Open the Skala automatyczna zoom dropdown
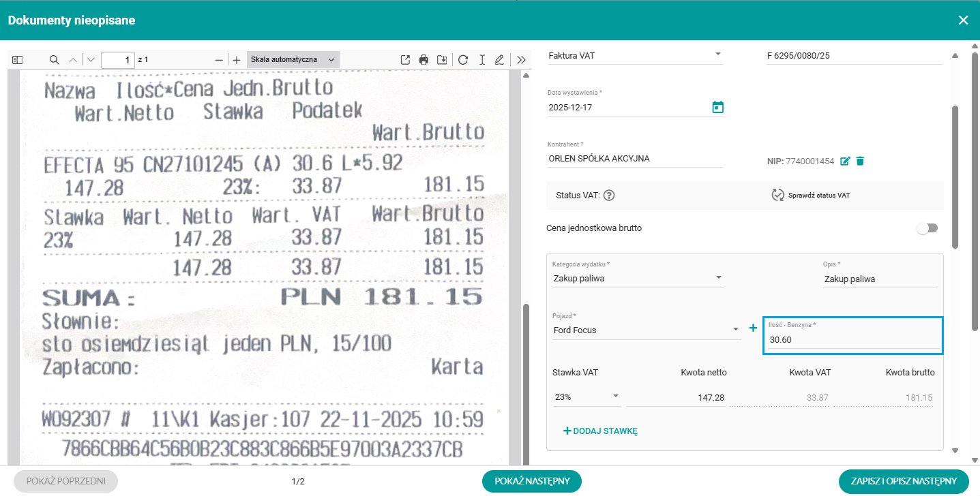 293,60
